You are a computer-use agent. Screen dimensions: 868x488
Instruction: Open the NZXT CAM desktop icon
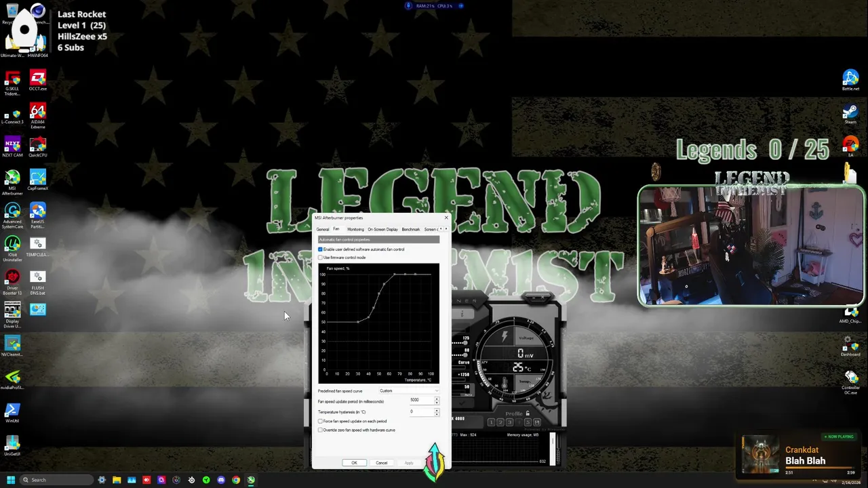[12, 146]
